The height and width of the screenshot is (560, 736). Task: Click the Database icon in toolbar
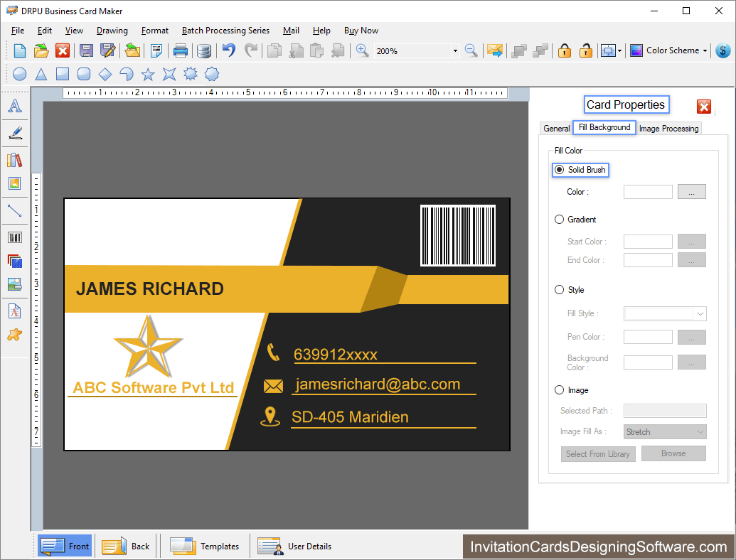[x=203, y=50]
